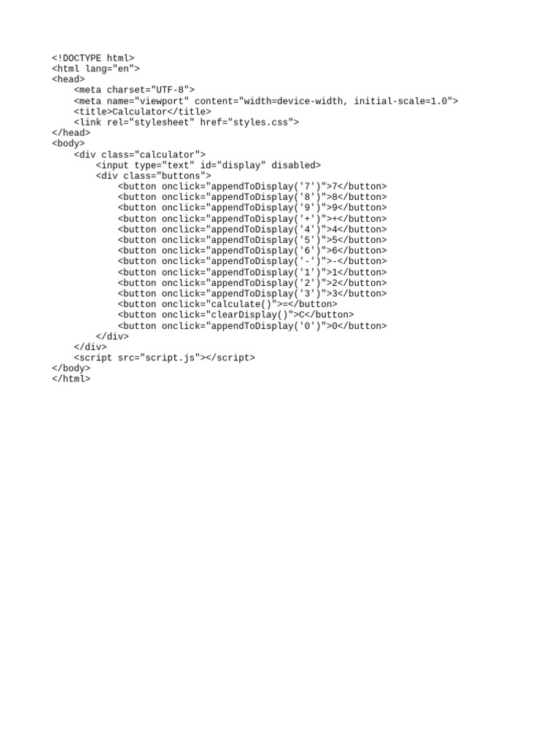The width and height of the screenshot is (560, 747).
Task: Click the calculate() button code line
Action: point(227,304)
